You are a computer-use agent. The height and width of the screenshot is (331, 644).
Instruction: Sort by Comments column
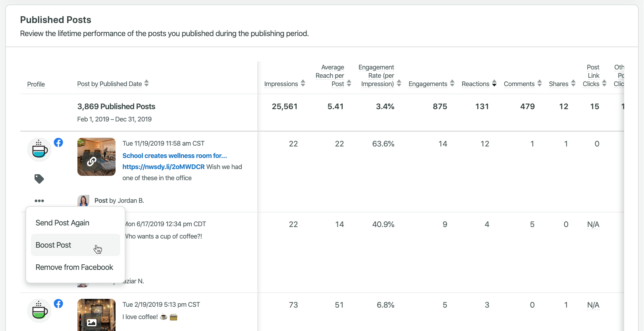click(x=540, y=83)
